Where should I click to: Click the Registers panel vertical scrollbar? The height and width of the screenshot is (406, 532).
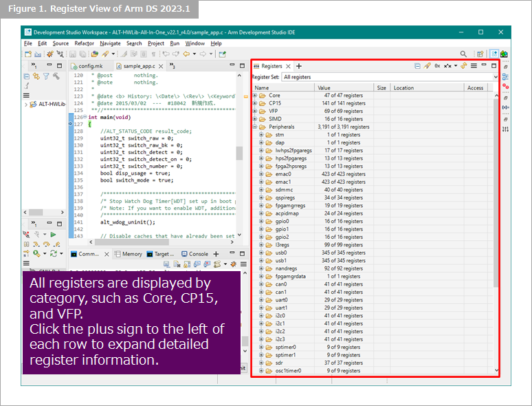495,193
